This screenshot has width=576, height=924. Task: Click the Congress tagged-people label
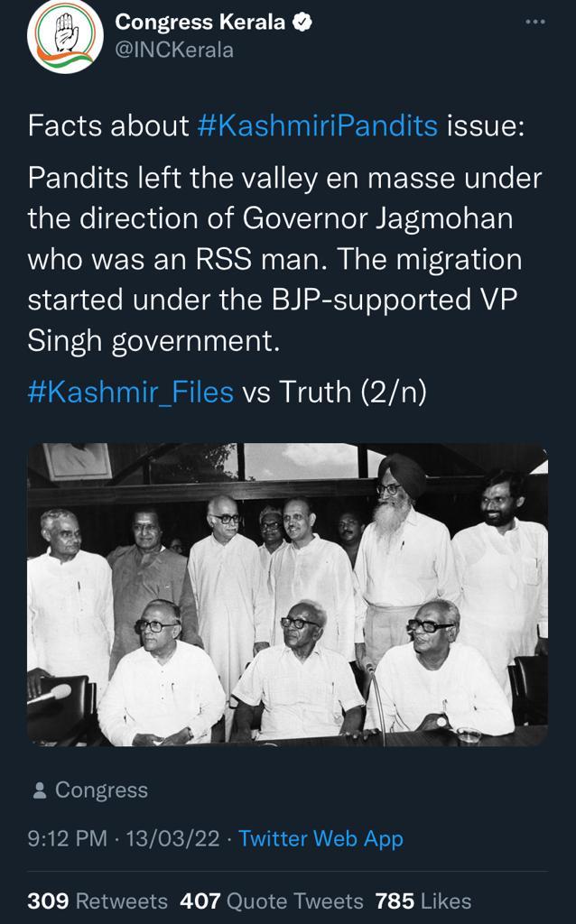(101, 790)
